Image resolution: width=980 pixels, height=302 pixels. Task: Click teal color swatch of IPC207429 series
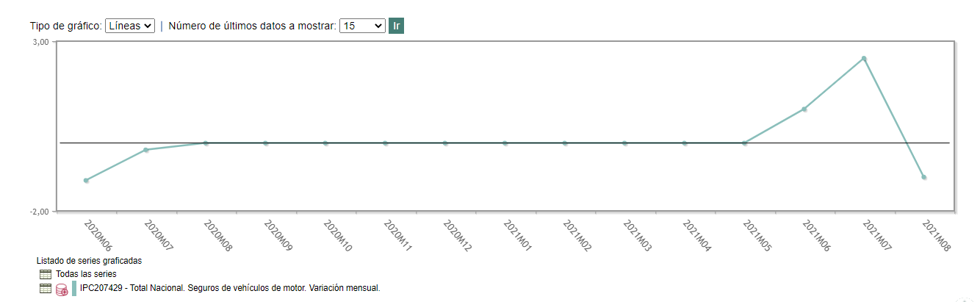(x=74, y=289)
